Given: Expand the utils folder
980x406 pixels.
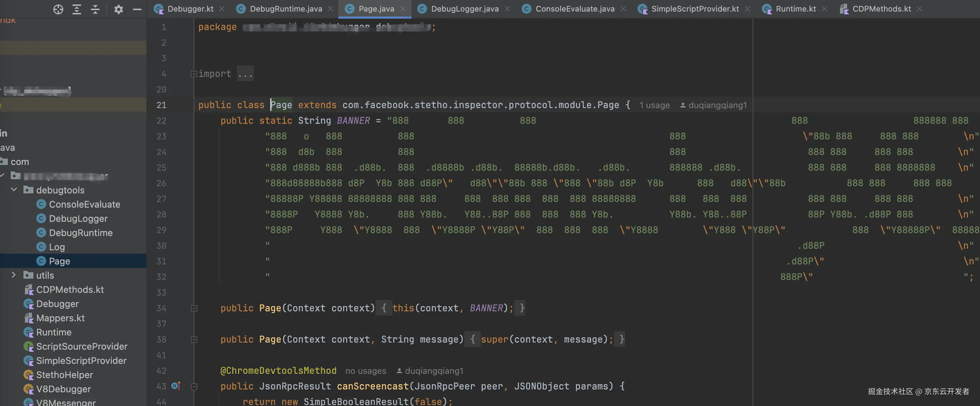Looking at the screenshot, I should 14,275.
